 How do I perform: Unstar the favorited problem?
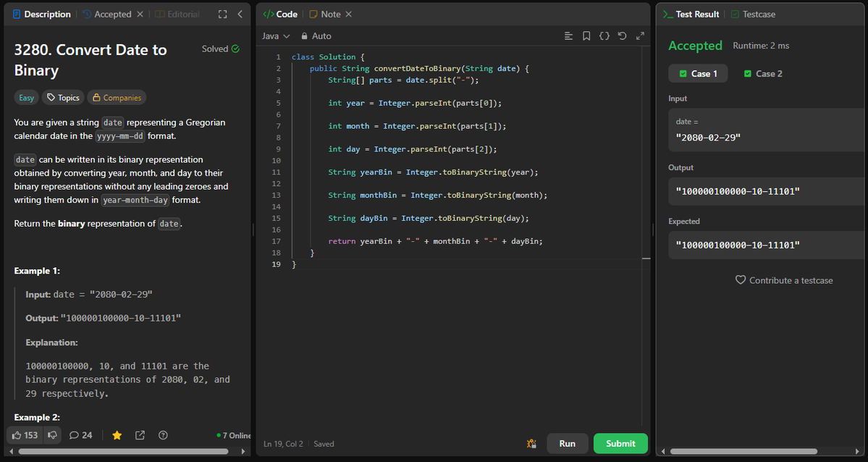tap(117, 434)
